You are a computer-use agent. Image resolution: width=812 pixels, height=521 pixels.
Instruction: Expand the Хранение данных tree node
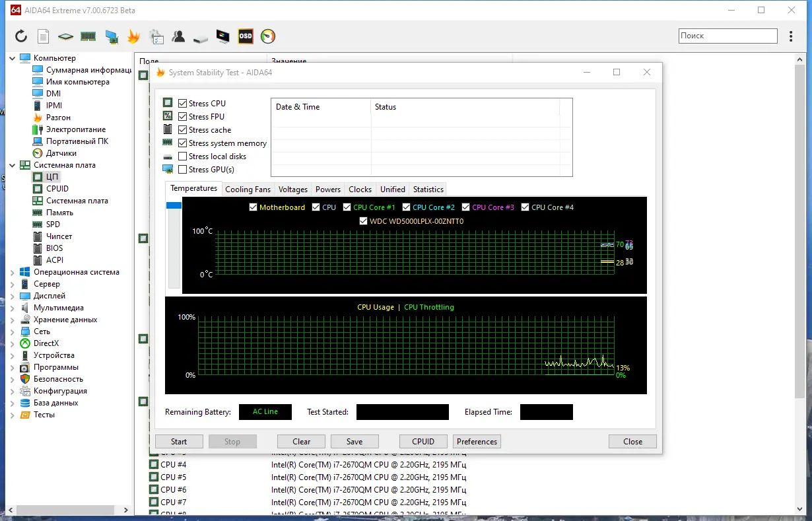tap(13, 320)
